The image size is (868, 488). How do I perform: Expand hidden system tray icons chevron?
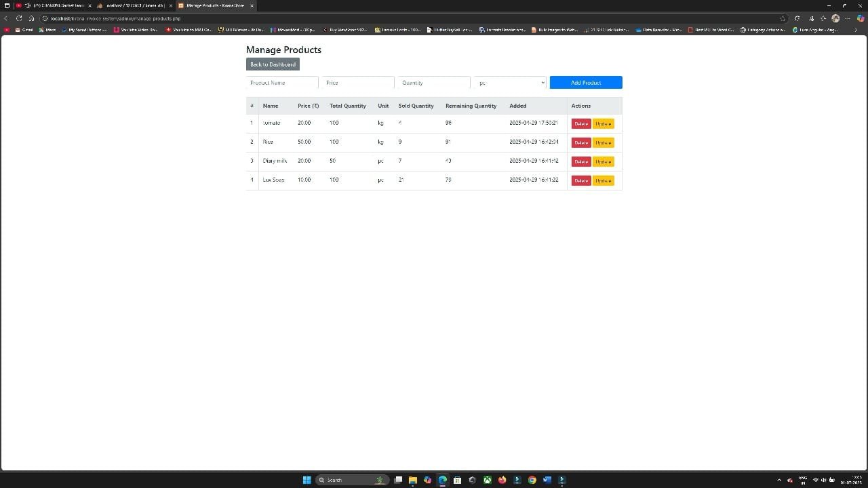(x=779, y=480)
